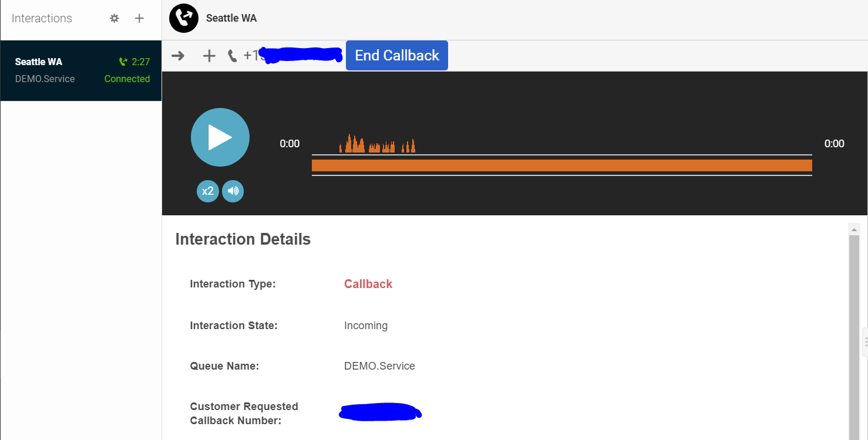The width and height of the screenshot is (868, 440).
Task: Click the green phone icon beside the 2:27 timer
Action: pyautogui.click(x=123, y=62)
